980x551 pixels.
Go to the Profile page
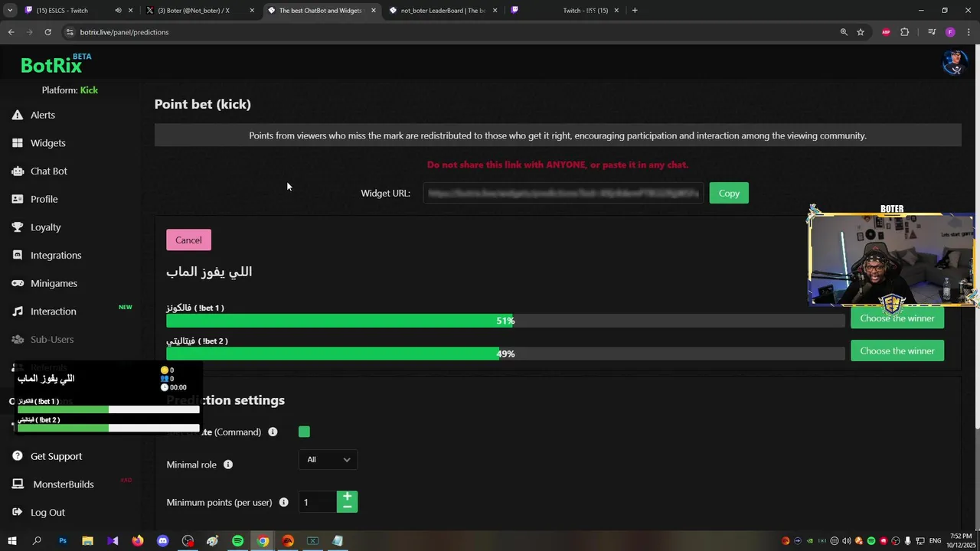pyautogui.click(x=44, y=199)
